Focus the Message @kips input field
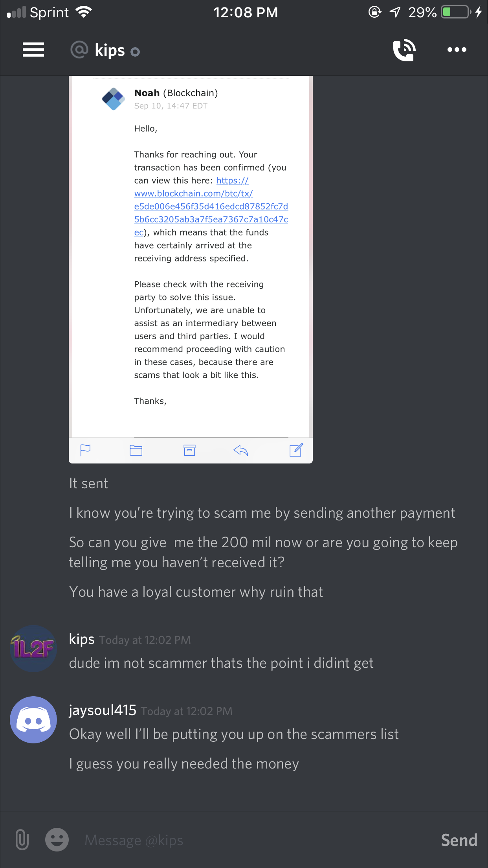The height and width of the screenshot is (868, 488). [x=255, y=840]
